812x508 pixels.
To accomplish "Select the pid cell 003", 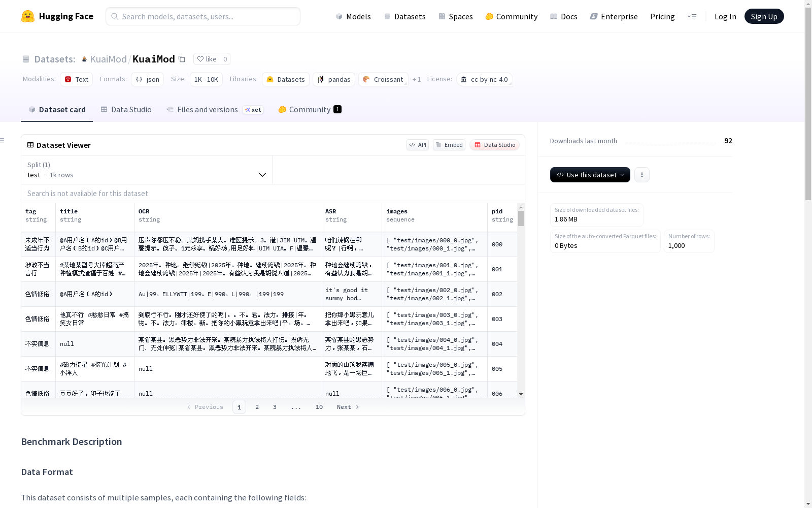I will (x=502, y=319).
